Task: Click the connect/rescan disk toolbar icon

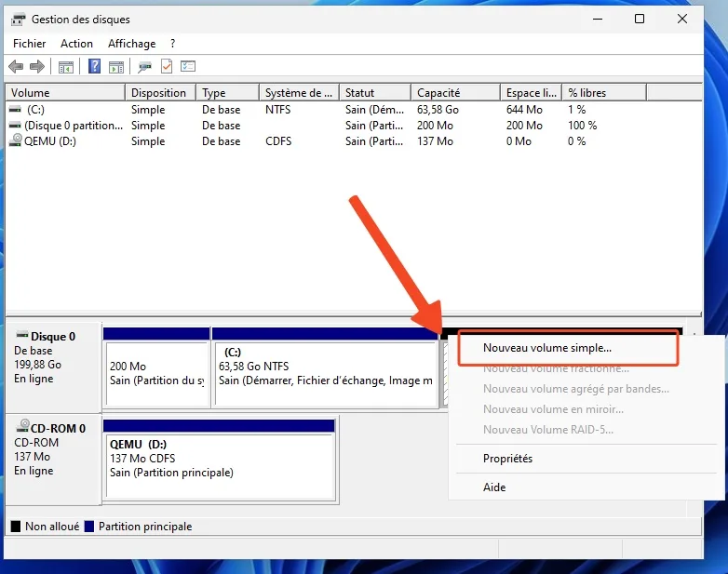Action: coord(144,67)
